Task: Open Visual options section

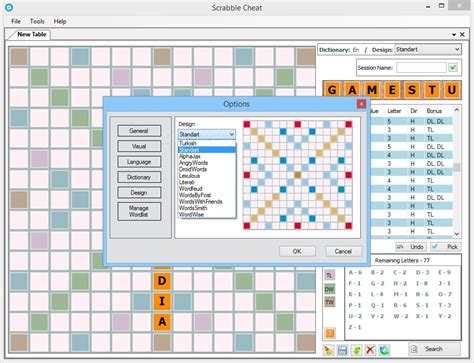Action: 139,146
